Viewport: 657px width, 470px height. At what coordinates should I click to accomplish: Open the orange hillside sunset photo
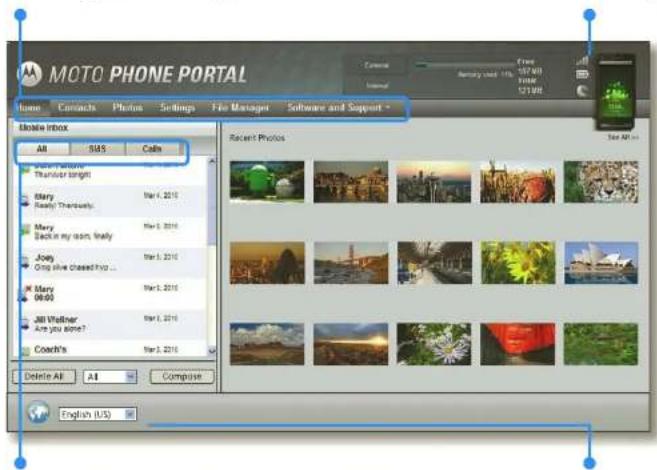coord(267,263)
